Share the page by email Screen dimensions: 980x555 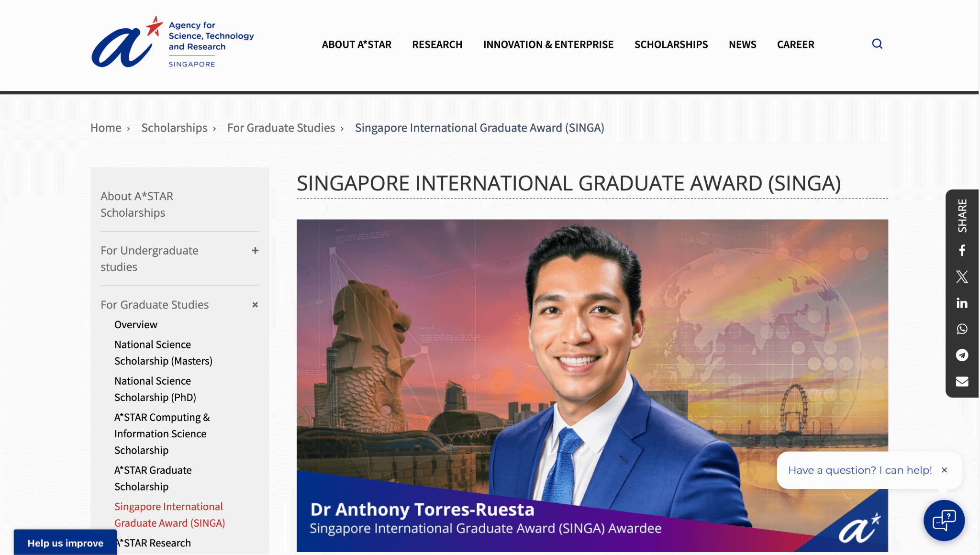click(x=962, y=381)
